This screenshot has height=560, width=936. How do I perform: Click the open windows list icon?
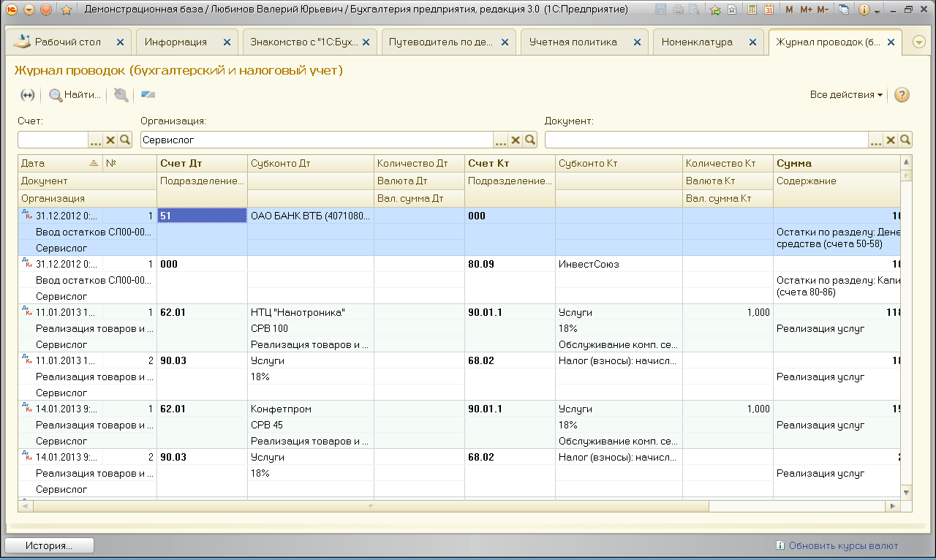(x=843, y=10)
